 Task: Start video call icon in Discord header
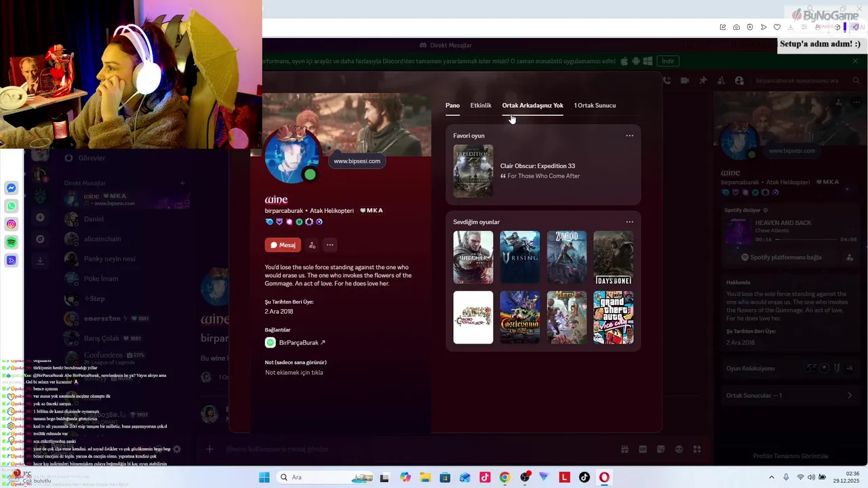pos(685,81)
